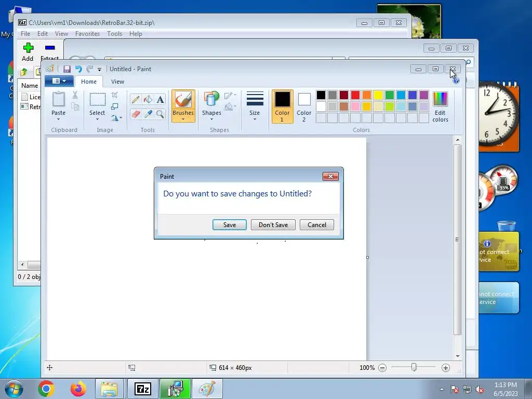Show hidden system tray icons arrow
This screenshot has width=532, height=399.
(x=442, y=389)
